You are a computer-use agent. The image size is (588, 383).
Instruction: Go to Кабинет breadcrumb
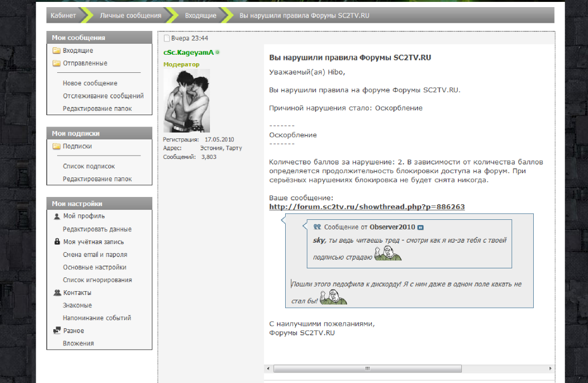(x=63, y=15)
